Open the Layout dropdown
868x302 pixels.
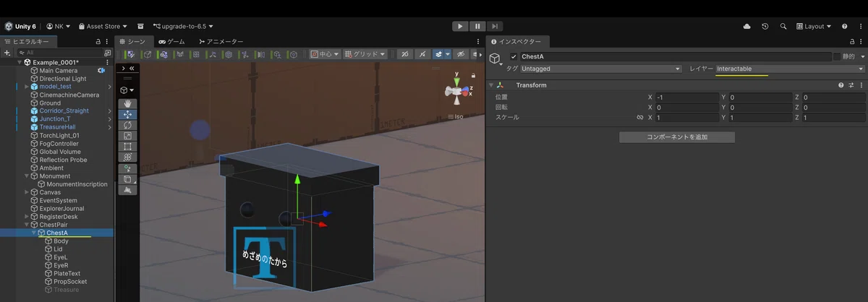pyautogui.click(x=814, y=26)
